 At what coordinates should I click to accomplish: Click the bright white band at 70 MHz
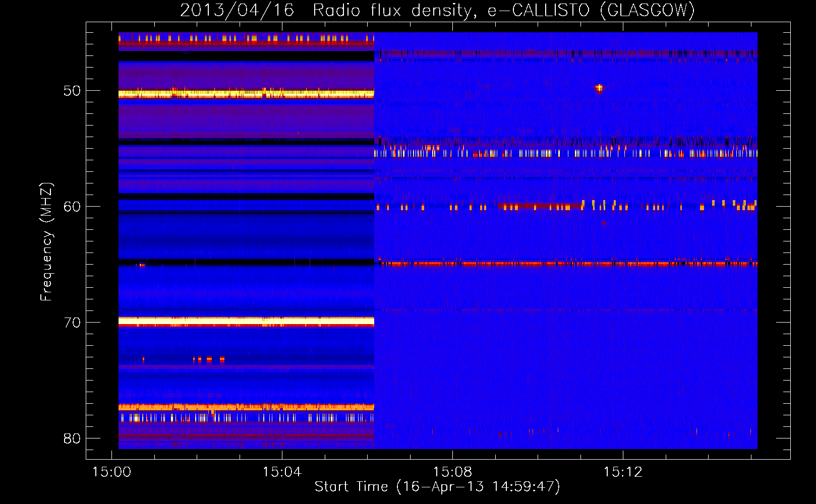246,321
